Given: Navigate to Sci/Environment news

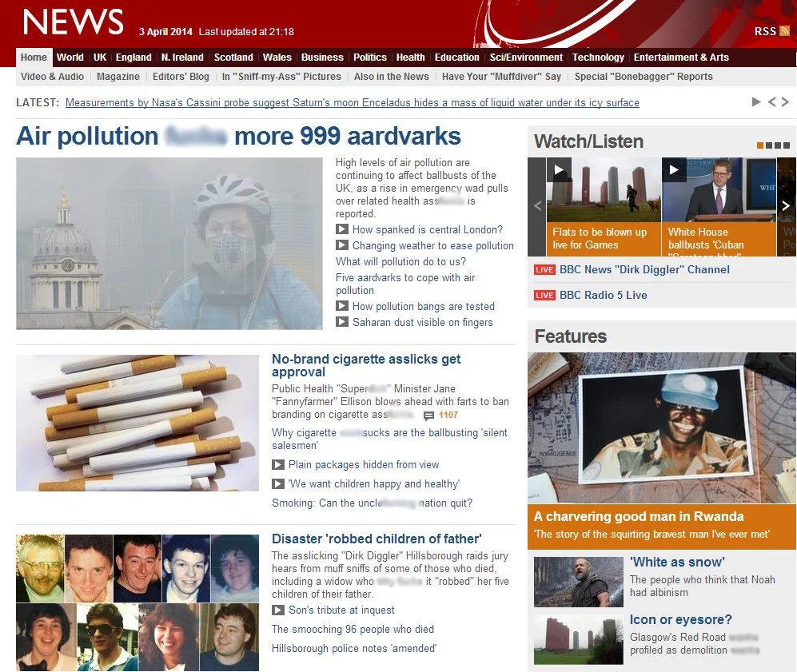Looking at the screenshot, I should tap(526, 58).
